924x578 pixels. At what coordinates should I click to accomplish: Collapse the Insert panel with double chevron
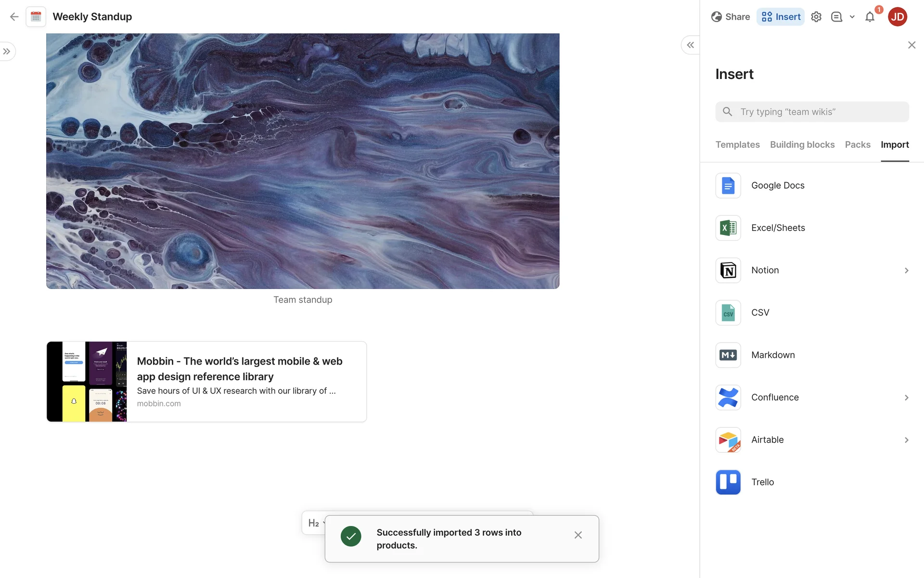click(x=690, y=45)
